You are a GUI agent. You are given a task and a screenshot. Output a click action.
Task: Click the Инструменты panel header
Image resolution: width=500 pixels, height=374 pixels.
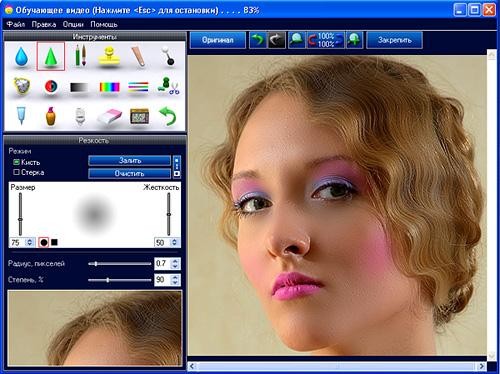click(x=94, y=37)
